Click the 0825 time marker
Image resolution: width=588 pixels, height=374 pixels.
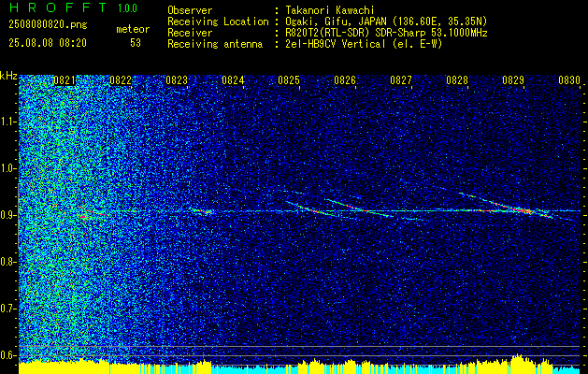click(289, 80)
